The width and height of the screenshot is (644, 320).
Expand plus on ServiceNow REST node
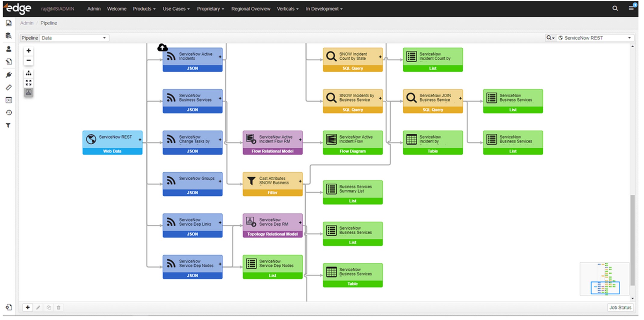pos(140,140)
